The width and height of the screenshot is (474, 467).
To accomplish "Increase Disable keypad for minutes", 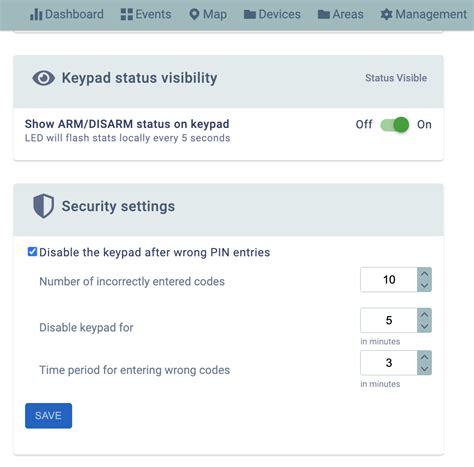I will 424,314.
